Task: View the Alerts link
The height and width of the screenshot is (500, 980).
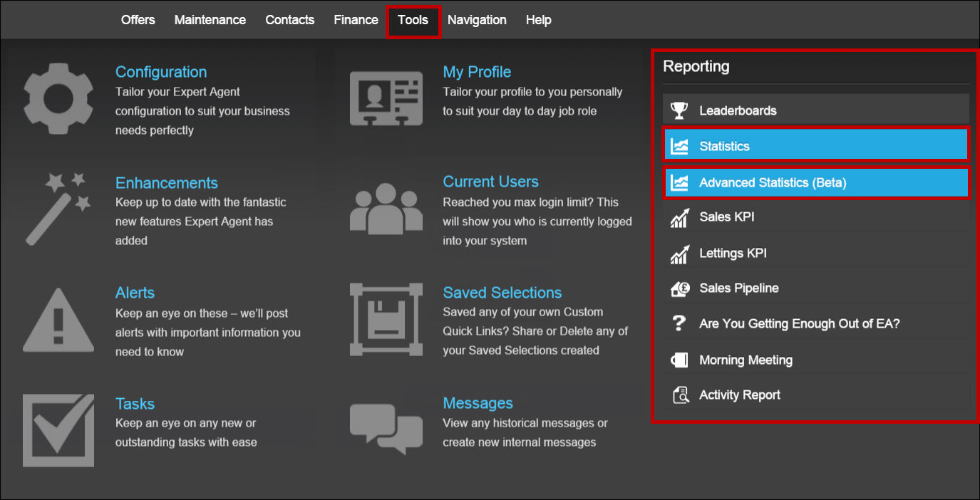Action: [x=135, y=293]
